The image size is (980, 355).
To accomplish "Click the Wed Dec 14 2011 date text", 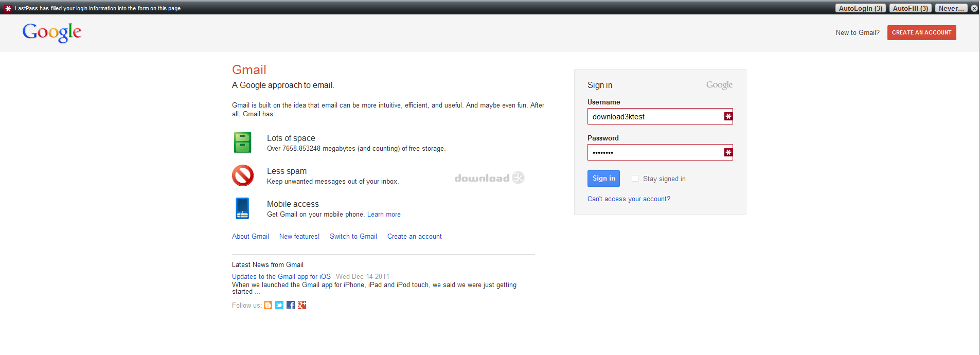I will click(363, 277).
